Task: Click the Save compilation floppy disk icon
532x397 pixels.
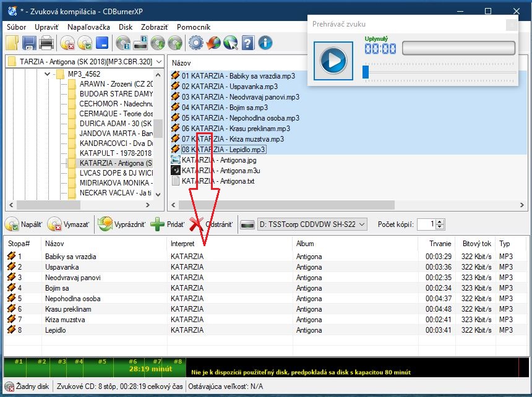Action: (x=29, y=43)
